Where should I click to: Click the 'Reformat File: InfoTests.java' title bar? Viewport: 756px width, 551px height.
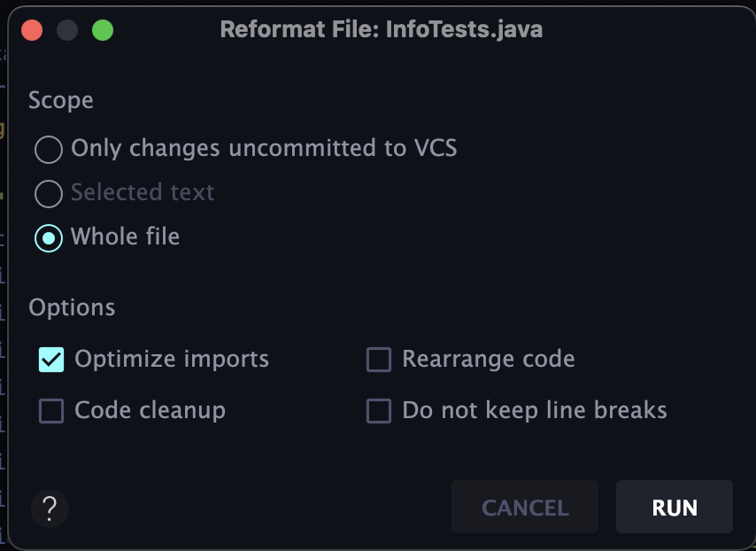click(x=381, y=30)
